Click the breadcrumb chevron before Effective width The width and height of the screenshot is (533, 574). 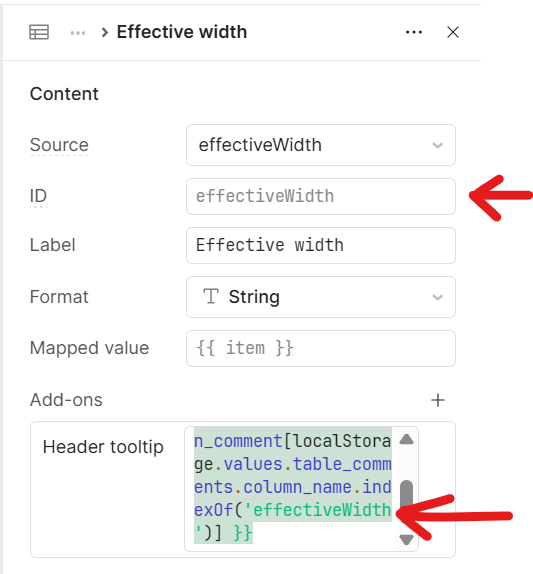click(105, 33)
